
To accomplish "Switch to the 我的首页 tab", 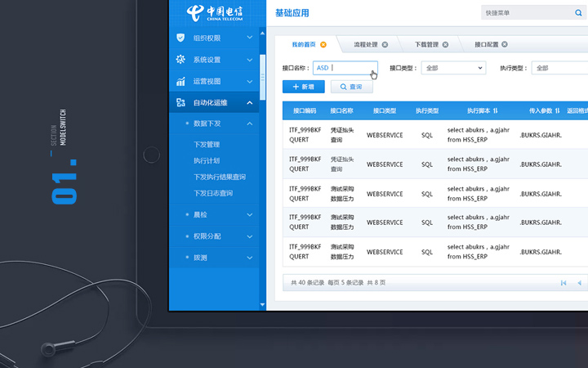I will 304,45.
